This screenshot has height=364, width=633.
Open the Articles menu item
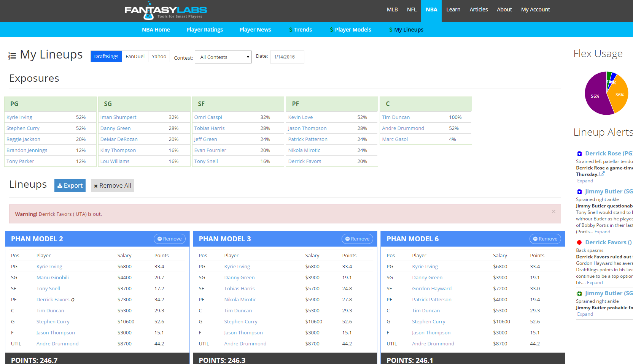click(479, 9)
